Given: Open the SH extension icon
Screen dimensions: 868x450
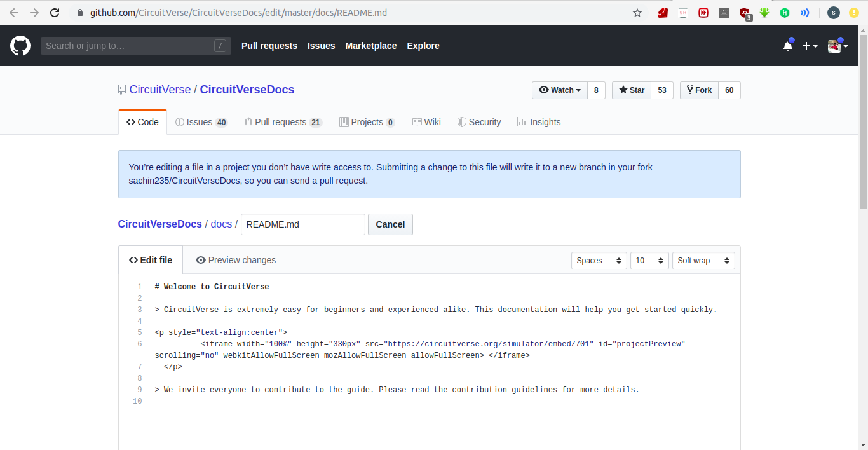Looking at the screenshot, I should [683, 13].
